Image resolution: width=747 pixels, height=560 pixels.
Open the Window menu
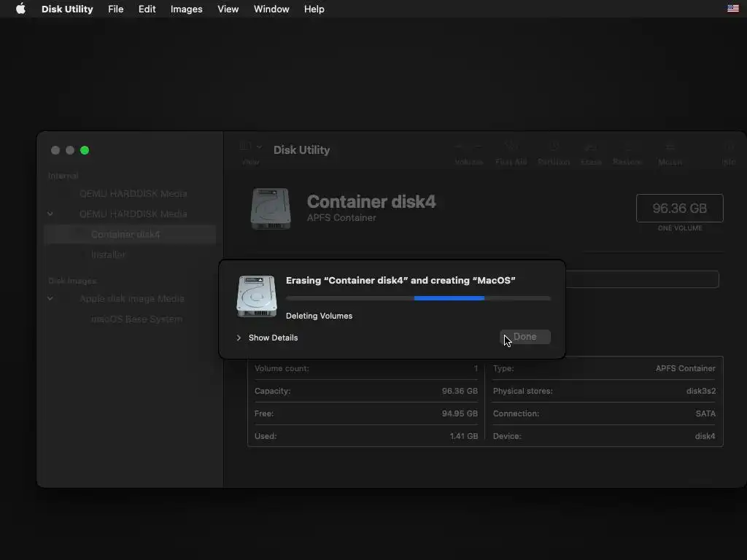pyautogui.click(x=271, y=9)
